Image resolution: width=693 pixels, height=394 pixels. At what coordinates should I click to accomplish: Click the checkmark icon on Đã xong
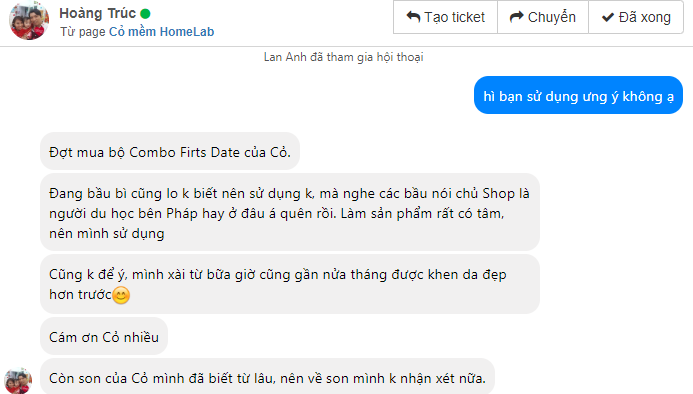(x=608, y=17)
